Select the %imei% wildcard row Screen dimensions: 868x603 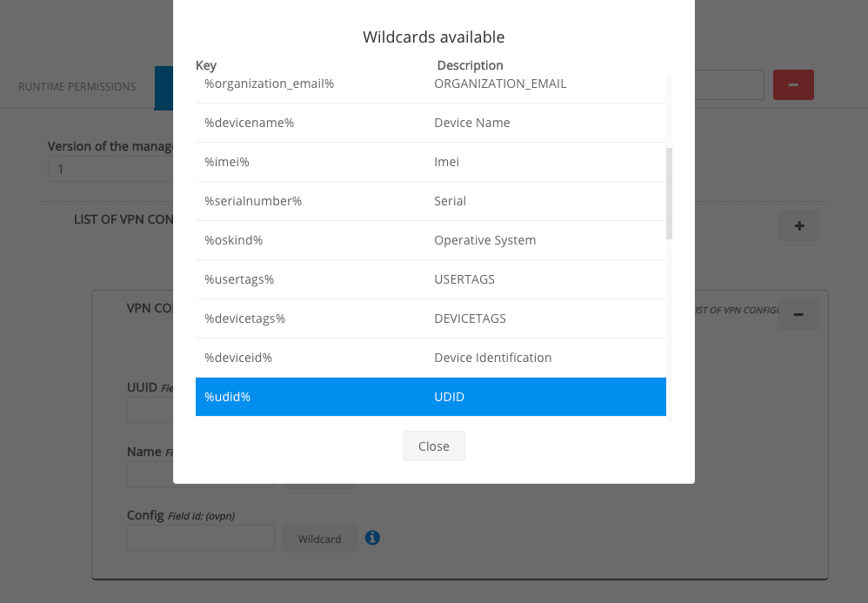(x=431, y=162)
